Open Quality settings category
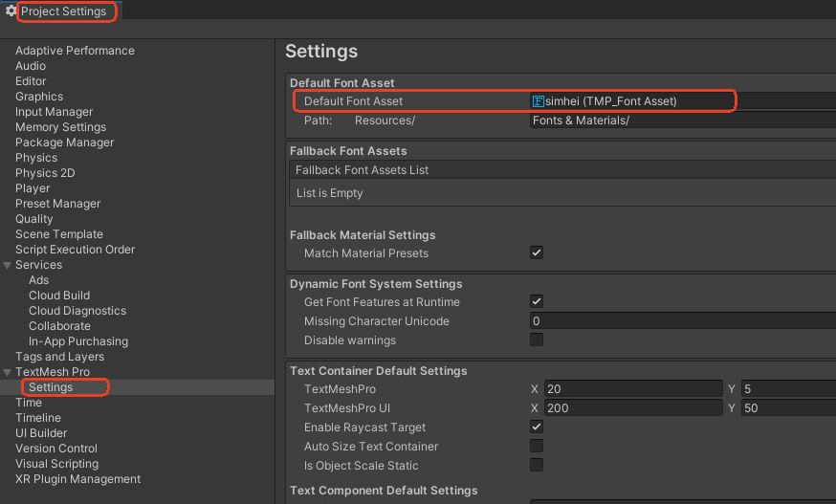Screen dimensions: 836x504 tap(34, 219)
